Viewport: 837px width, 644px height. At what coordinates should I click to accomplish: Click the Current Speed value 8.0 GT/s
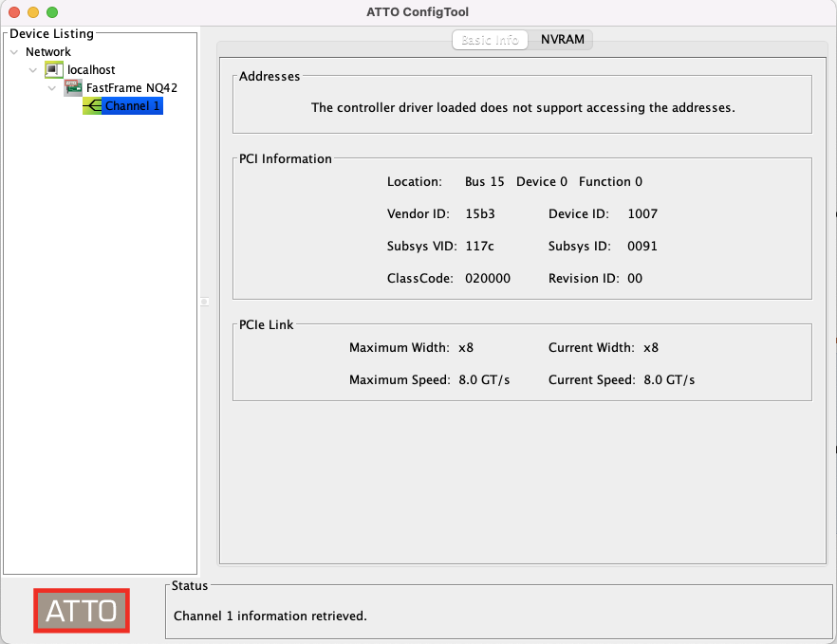coord(669,380)
